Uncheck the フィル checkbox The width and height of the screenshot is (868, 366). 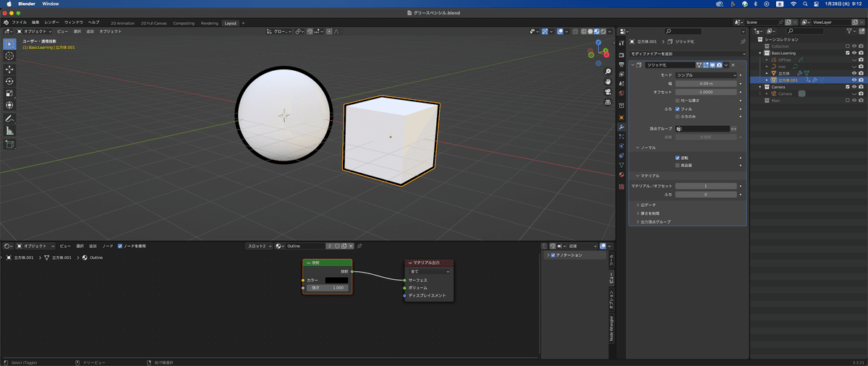pyautogui.click(x=677, y=108)
